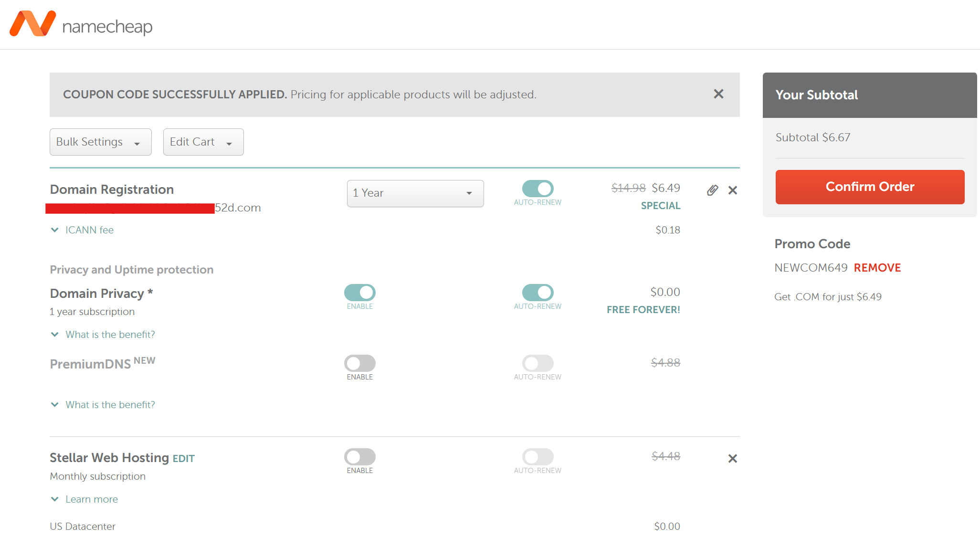Toggle auto-renew for Domain Registration
980x537 pixels.
point(537,189)
